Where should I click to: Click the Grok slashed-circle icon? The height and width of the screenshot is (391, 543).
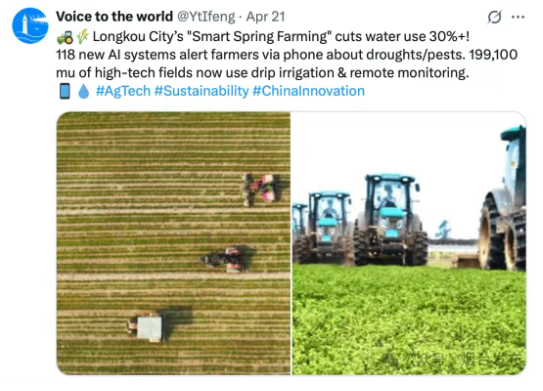(x=494, y=17)
